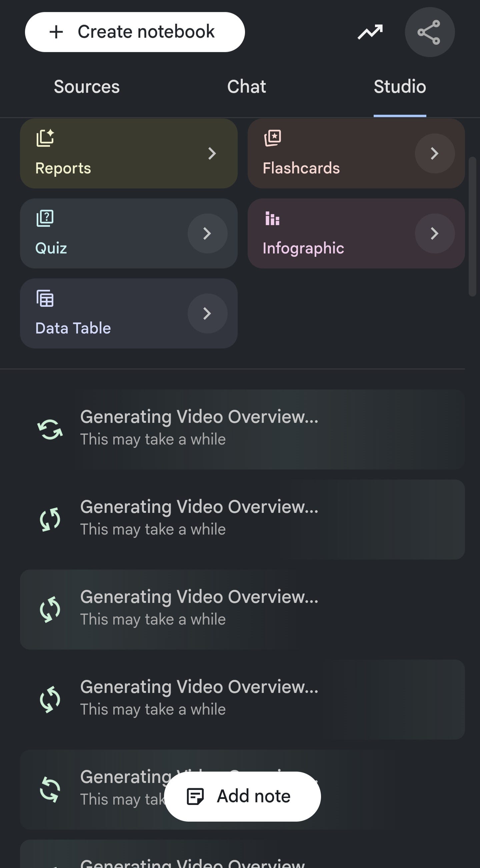
Task: Expand Infographic options chevron
Action: [435, 233]
